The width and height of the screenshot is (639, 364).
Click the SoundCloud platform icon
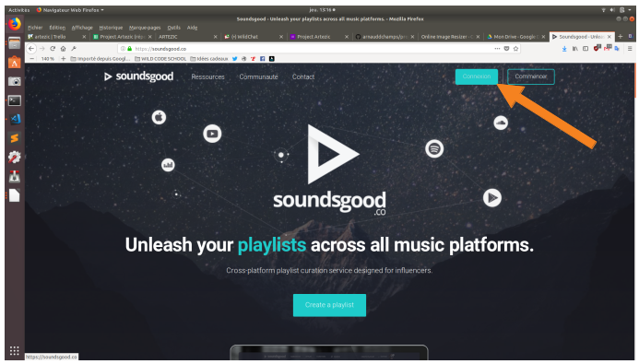pyautogui.click(x=501, y=123)
